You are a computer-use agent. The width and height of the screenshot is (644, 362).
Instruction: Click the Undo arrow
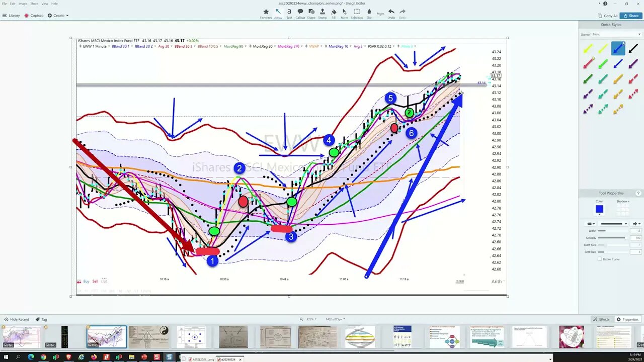click(391, 14)
